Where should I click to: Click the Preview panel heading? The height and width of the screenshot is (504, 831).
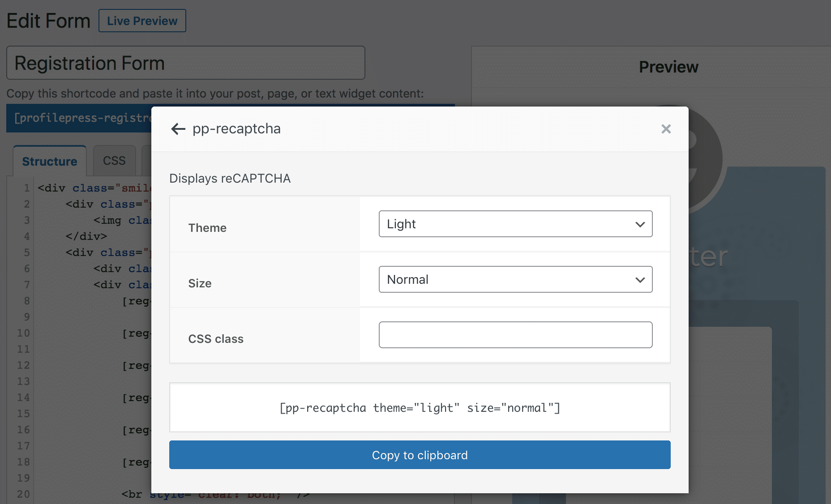(x=668, y=67)
